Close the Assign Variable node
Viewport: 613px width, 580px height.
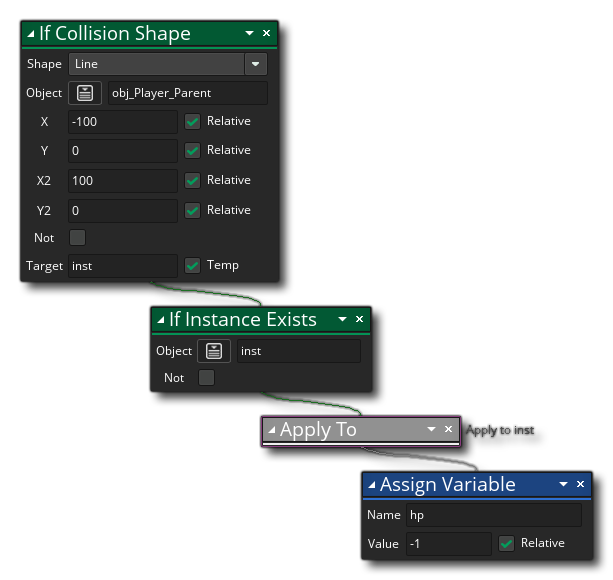[x=582, y=484]
